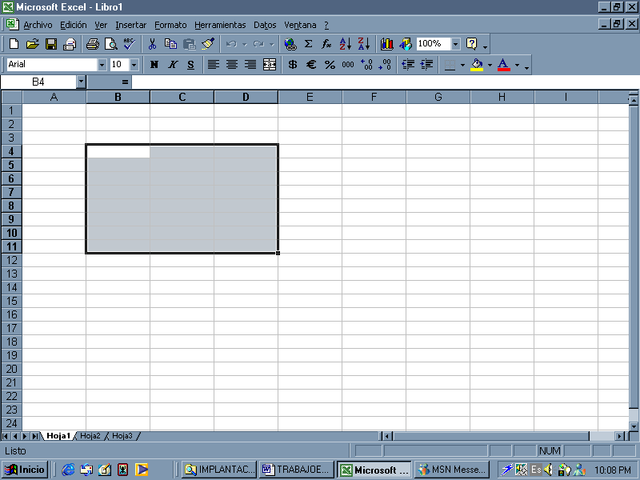Switch to the Hoja2 sheet tab
The image size is (640, 480).
90,436
